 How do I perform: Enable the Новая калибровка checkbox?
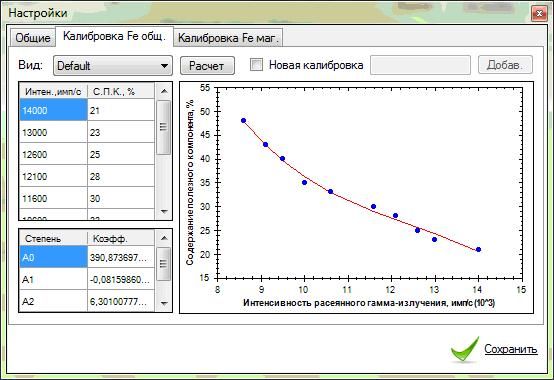click(256, 65)
